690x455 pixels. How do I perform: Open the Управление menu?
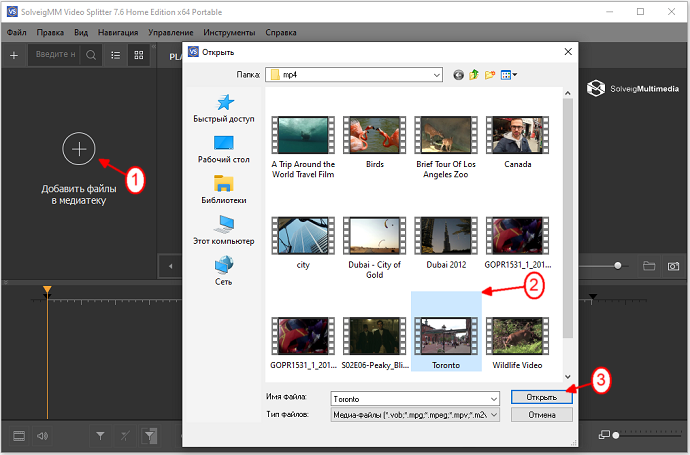pyautogui.click(x=171, y=33)
